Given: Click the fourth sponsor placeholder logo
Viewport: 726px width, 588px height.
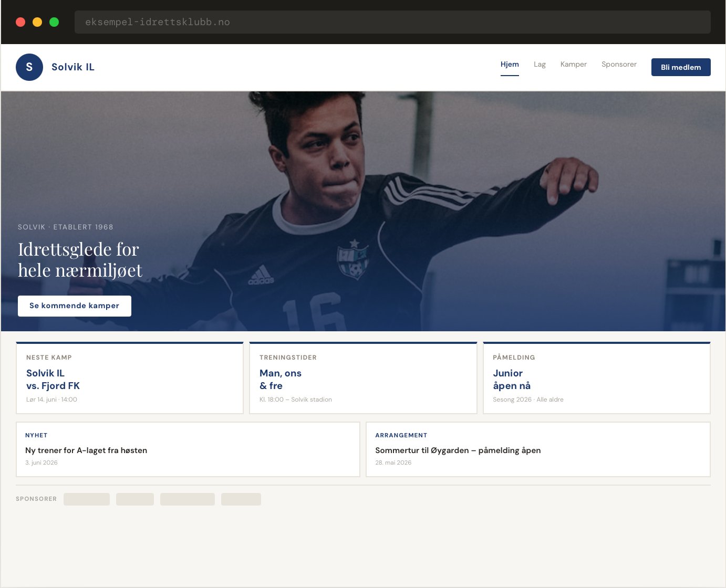Looking at the screenshot, I should (x=241, y=499).
